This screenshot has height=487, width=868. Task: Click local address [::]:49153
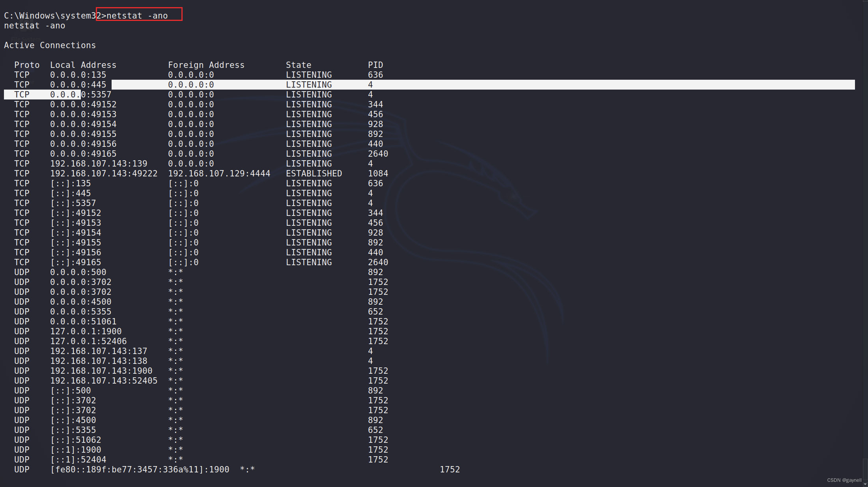(76, 223)
